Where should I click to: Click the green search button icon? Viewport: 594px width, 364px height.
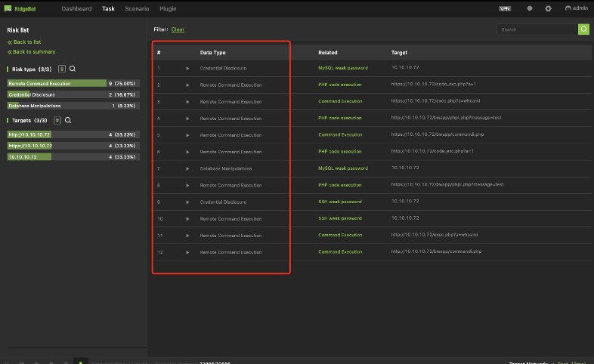(583, 29)
